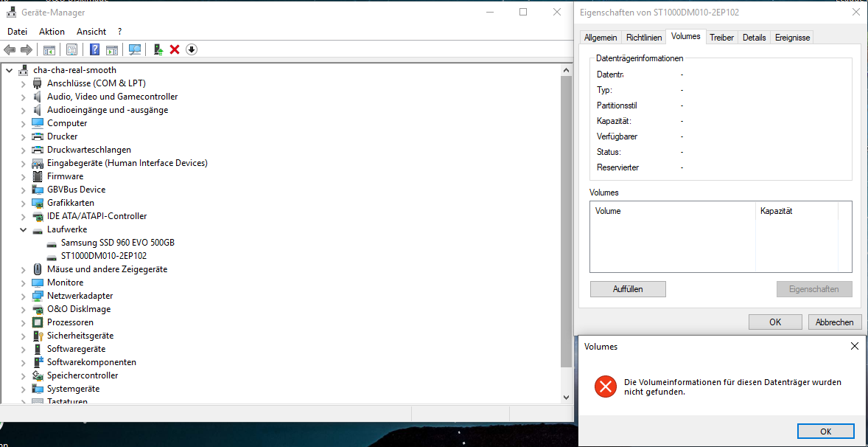Click the red X uninstall device icon
Screen dimensions: 868x447
175,50
